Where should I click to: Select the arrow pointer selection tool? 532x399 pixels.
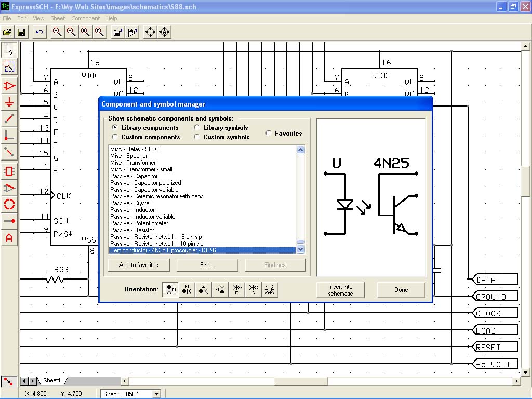pyautogui.click(x=9, y=50)
